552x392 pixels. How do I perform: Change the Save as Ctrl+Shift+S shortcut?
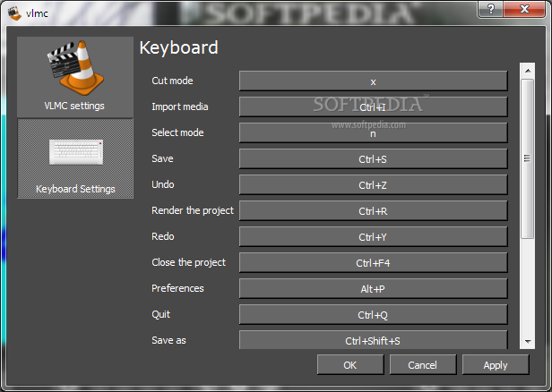tap(373, 340)
